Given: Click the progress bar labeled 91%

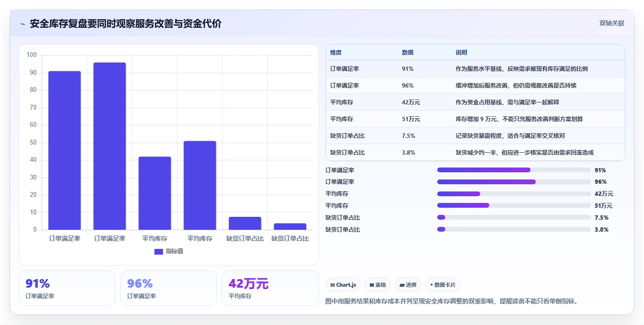Looking at the screenshot, I should click(514, 170).
